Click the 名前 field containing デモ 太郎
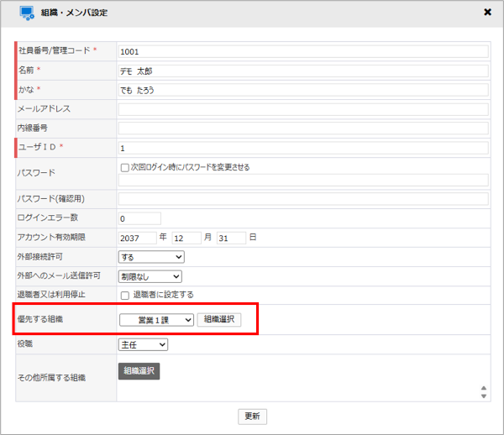 coord(302,71)
